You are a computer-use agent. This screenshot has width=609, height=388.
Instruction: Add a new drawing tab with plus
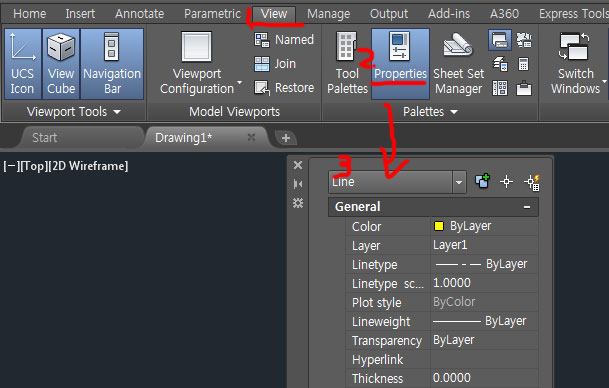285,138
